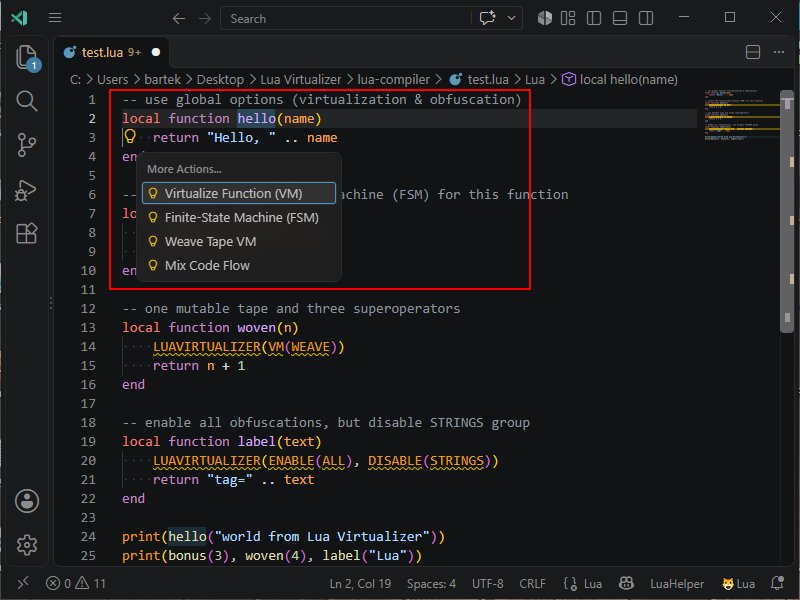Click DISABLE on line 20
Screen dimensions: 800x600
pos(395,461)
